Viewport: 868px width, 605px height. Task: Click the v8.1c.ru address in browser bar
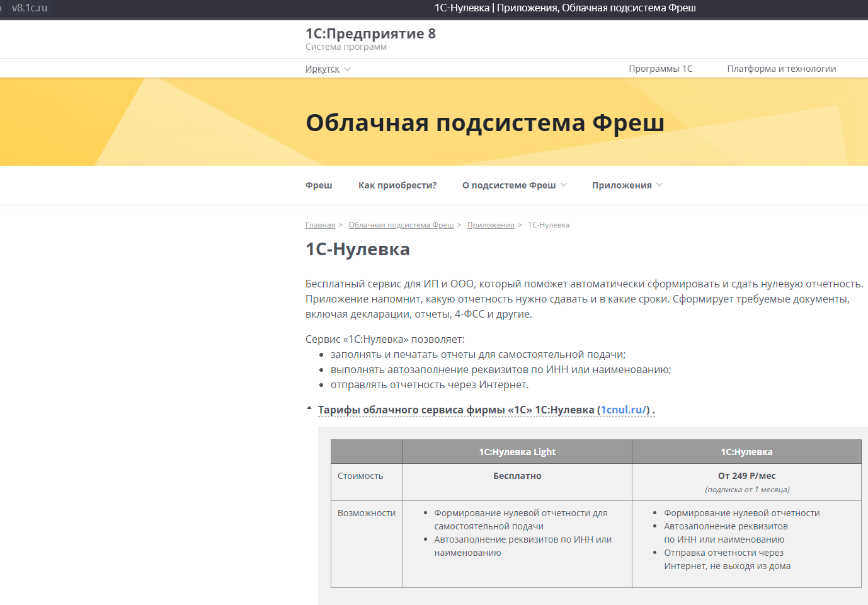coord(30,8)
